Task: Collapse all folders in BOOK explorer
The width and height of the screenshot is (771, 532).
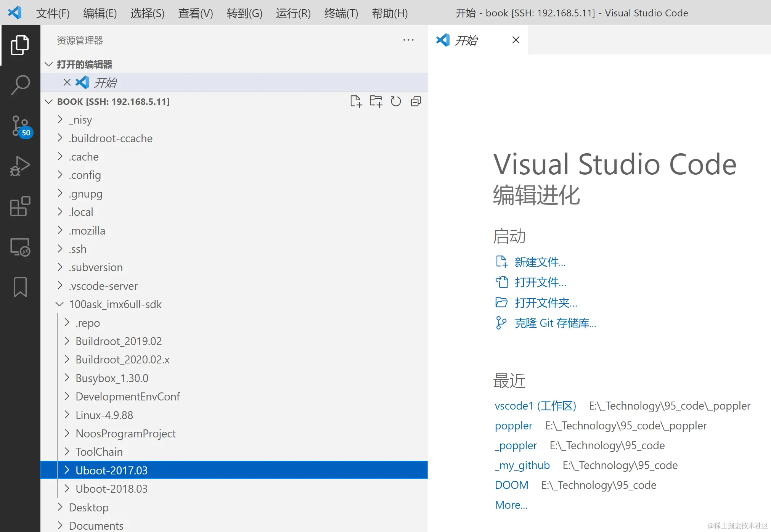Action: [x=416, y=101]
